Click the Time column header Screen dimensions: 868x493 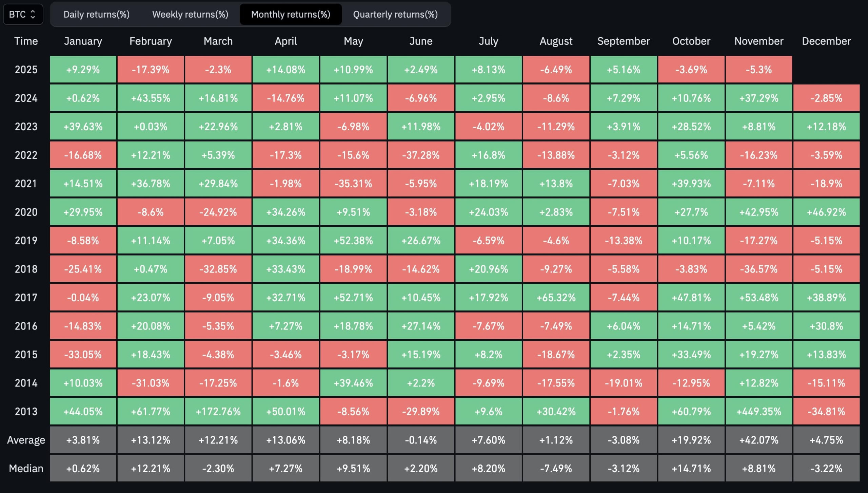point(26,41)
